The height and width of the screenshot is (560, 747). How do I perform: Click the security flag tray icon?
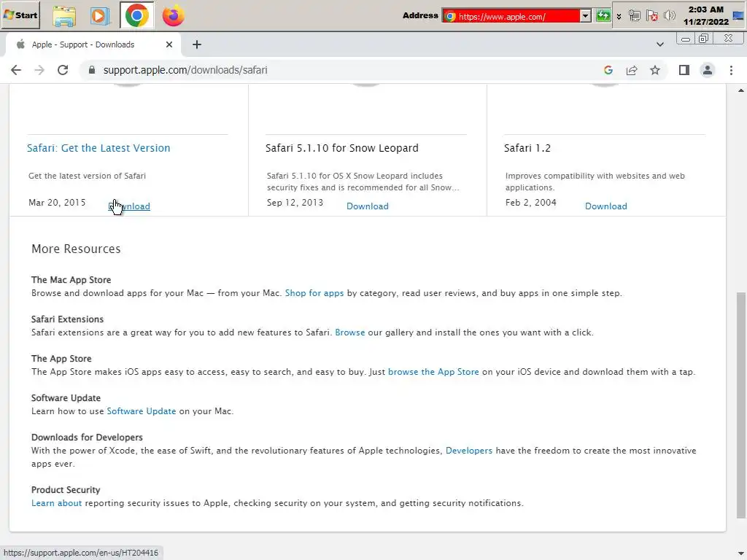point(651,16)
